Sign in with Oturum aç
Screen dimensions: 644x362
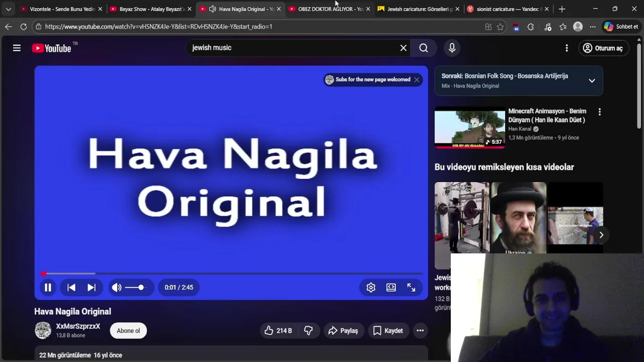[603, 48]
